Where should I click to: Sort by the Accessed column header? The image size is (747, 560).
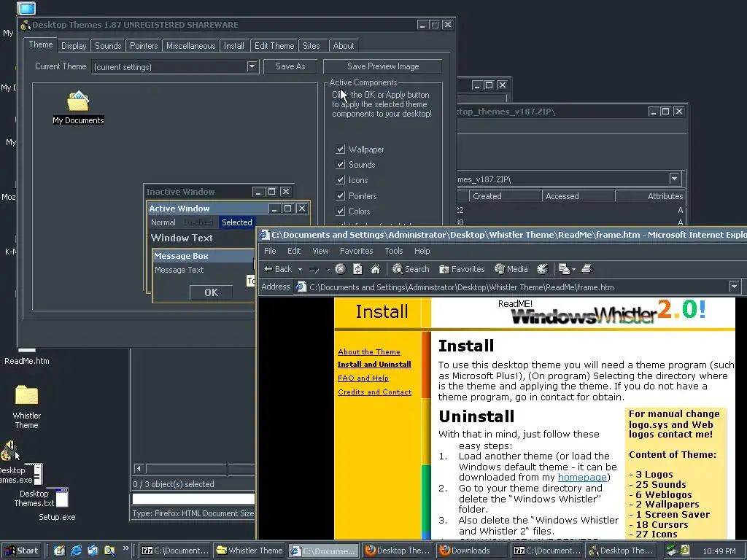point(578,195)
